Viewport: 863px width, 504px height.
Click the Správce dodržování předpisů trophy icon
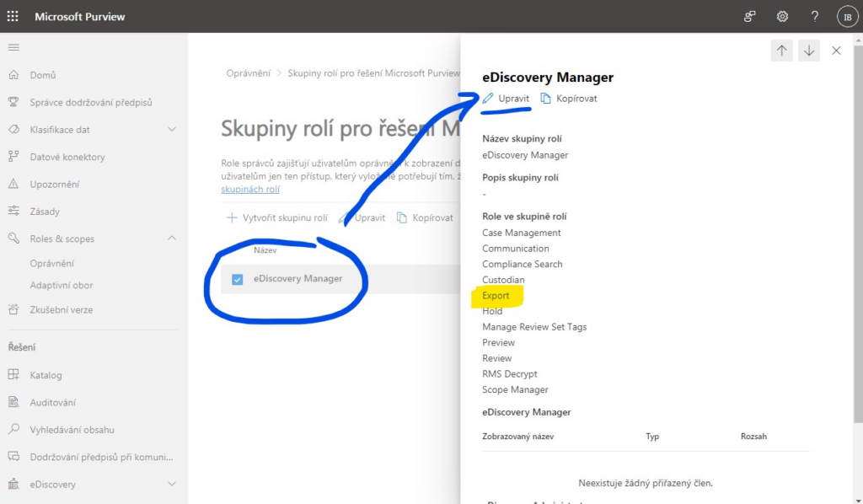[13, 102]
